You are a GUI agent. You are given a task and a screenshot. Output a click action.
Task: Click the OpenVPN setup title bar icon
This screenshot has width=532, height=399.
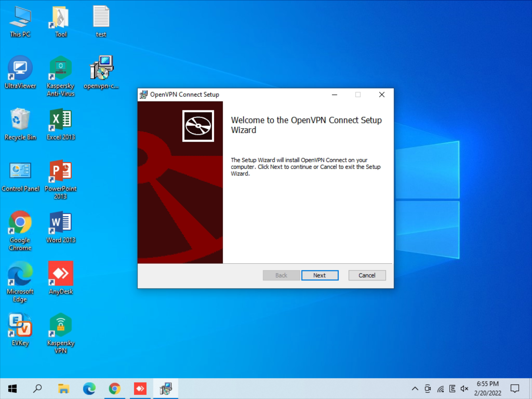[144, 95]
